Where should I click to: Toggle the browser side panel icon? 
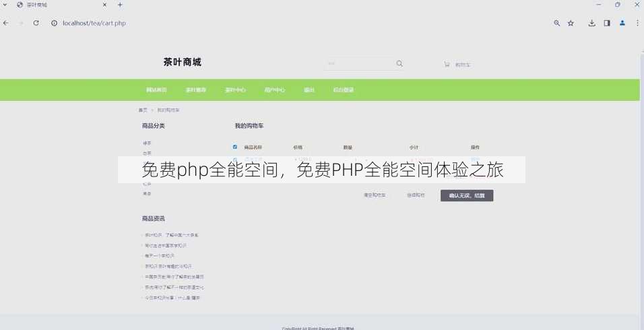(607, 24)
